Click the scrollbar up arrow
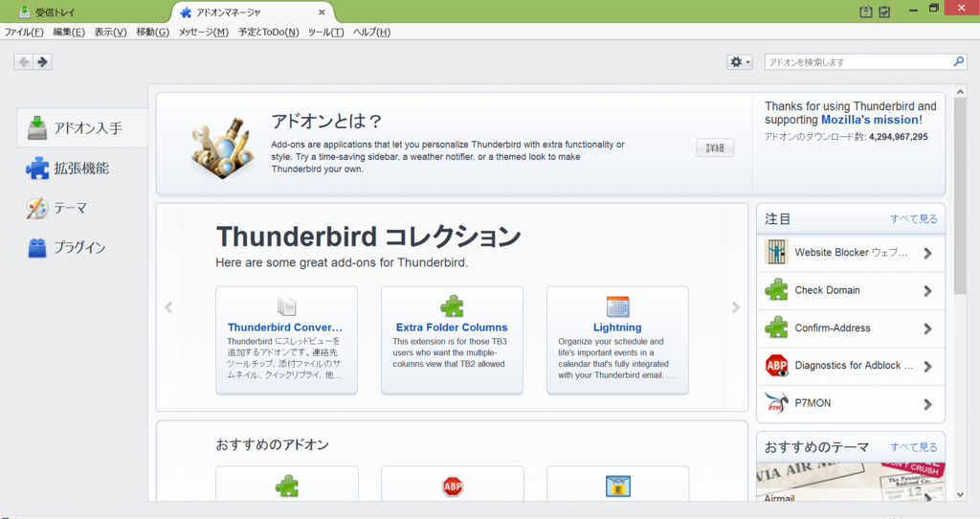Viewport: 980px width, 519px height. tap(960, 91)
